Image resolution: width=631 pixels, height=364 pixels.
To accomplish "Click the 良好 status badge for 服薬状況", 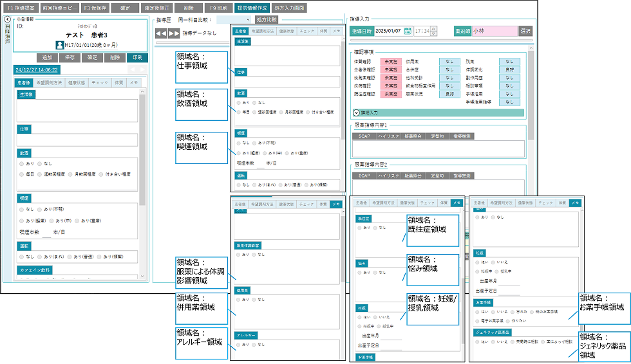I will [x=449, y=94].
